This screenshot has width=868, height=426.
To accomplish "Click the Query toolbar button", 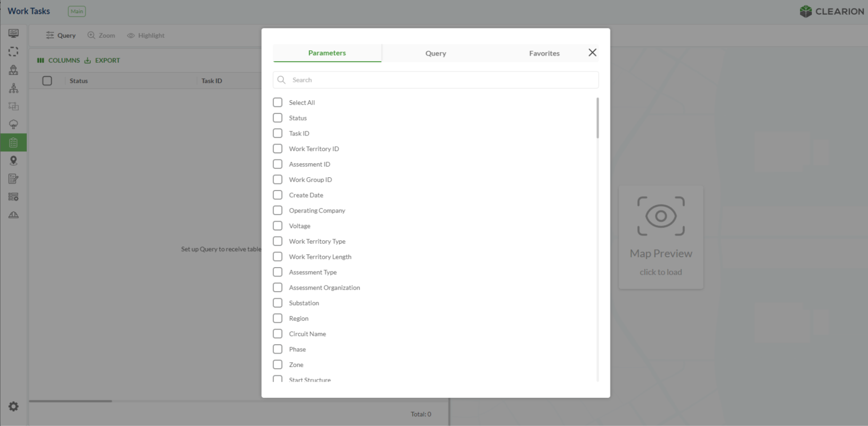I will pos(61,35).
